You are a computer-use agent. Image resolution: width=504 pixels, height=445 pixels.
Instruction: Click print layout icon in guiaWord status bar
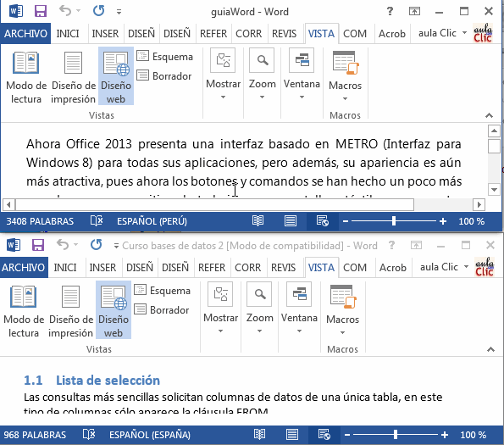291,221
